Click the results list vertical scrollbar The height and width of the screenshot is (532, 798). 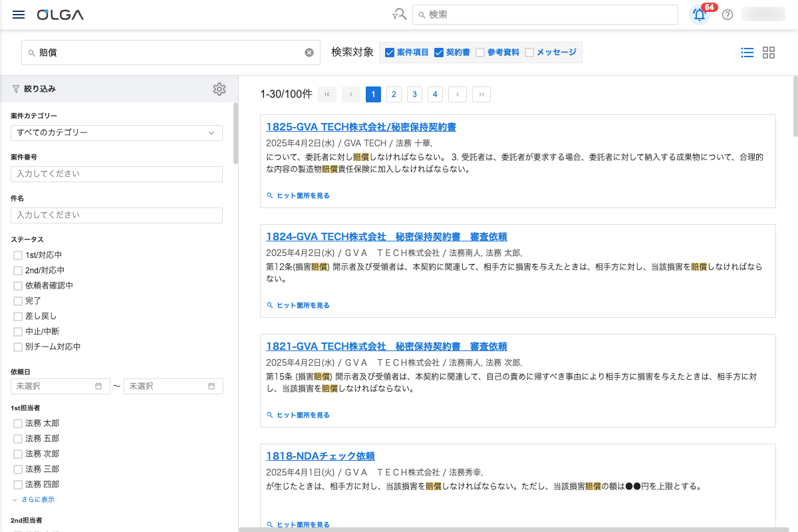[795, 106]
